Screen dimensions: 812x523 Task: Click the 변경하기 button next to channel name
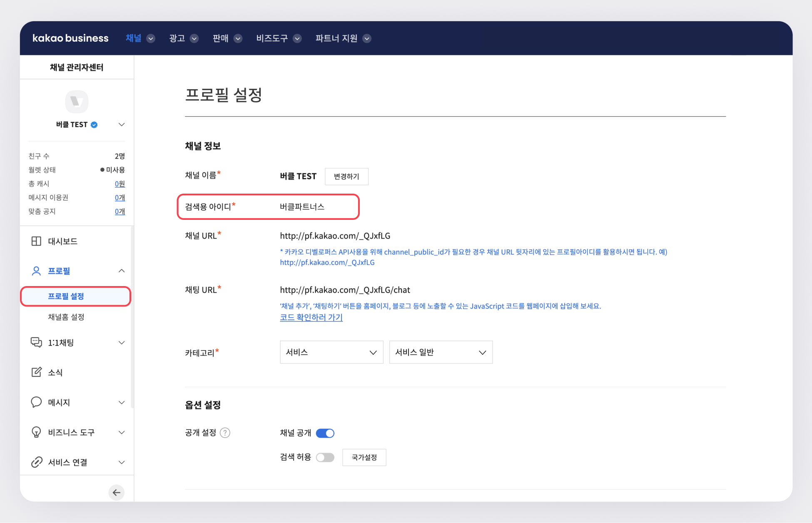click(x=346, y=177)
